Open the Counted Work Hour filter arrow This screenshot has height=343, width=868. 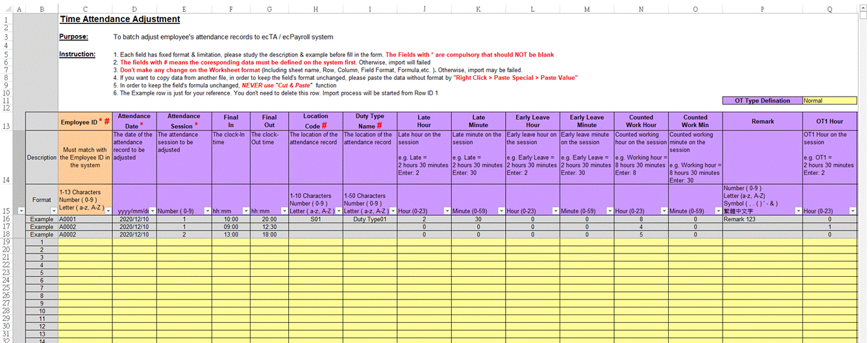pyautogui.click(x=663, y=211)
